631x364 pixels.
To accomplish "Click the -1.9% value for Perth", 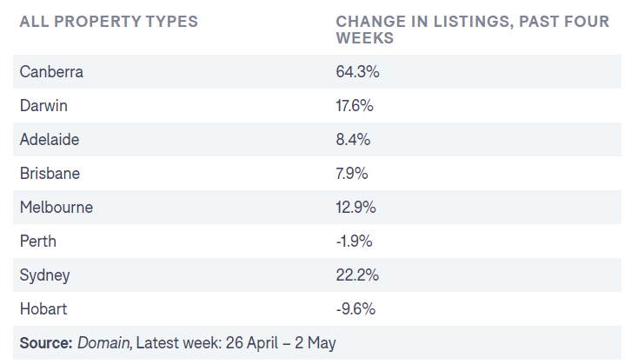I will pyautogui.click(x=353, y=242).
